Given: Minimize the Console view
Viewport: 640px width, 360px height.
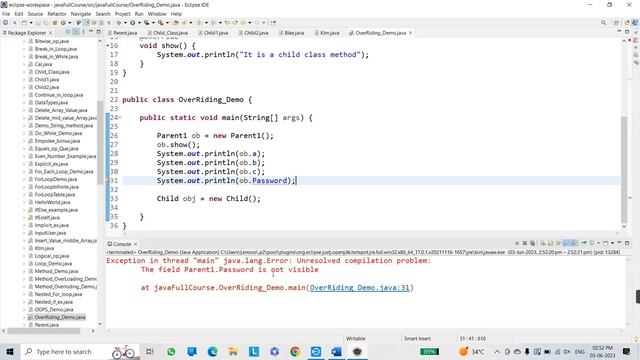Looking at the screenshot, I should [x=619, y=243].
